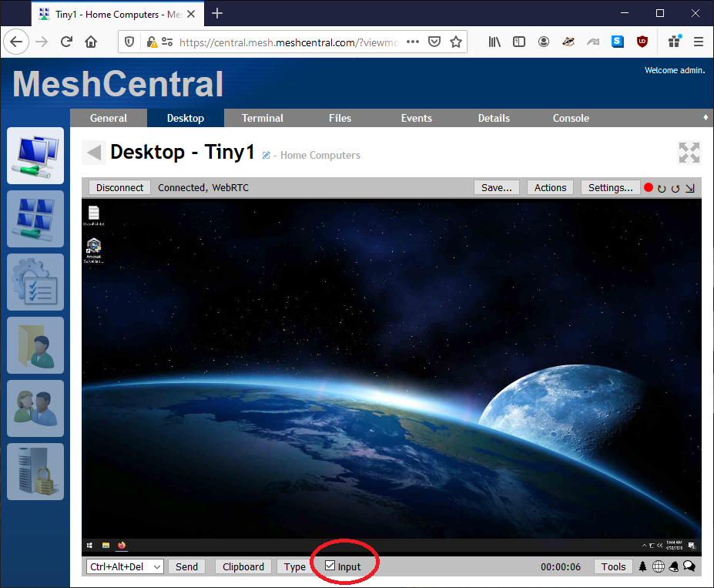The height and width of the screenshot is (588, 714).
Task: Open the Ctrl+Alt+Del key combination dropdown
Action: coord(125,566)
